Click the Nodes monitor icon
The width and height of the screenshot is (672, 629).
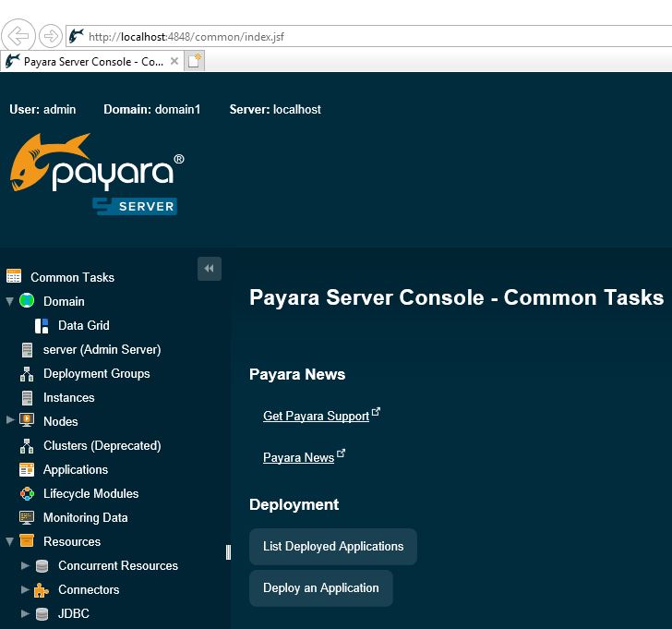coord(27,420)
